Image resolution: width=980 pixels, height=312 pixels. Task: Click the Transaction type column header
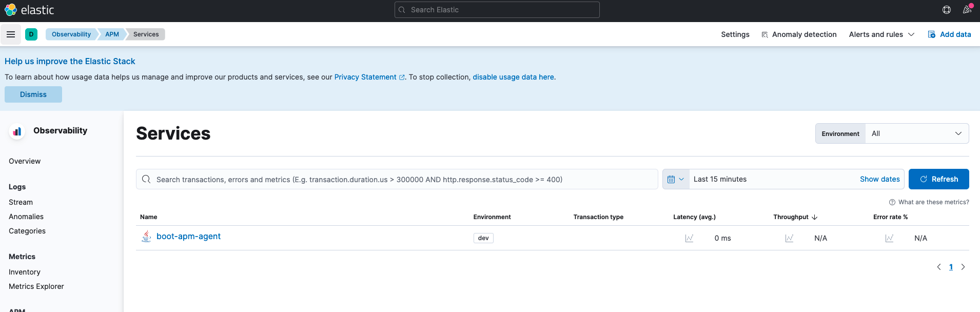pyautogui.click(x=598, y=217)
